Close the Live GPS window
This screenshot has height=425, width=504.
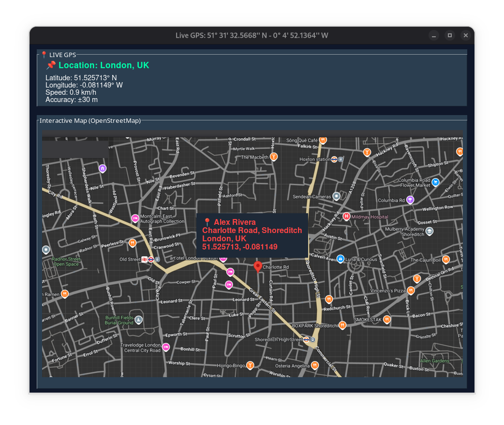(465, 35)
